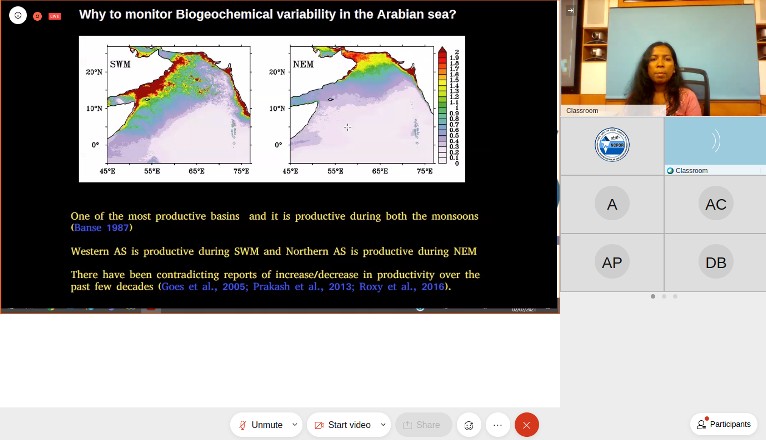Click the red recording indicator icon

37,16
